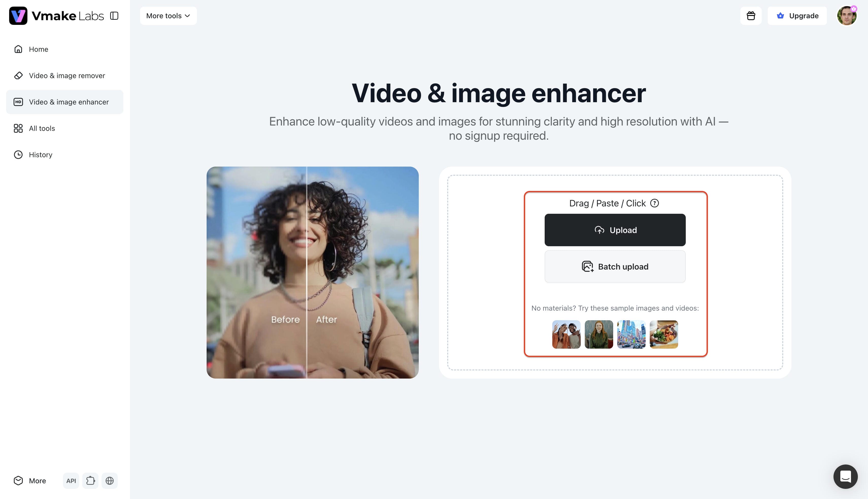Click the History clock icon

tap(18, 155)
